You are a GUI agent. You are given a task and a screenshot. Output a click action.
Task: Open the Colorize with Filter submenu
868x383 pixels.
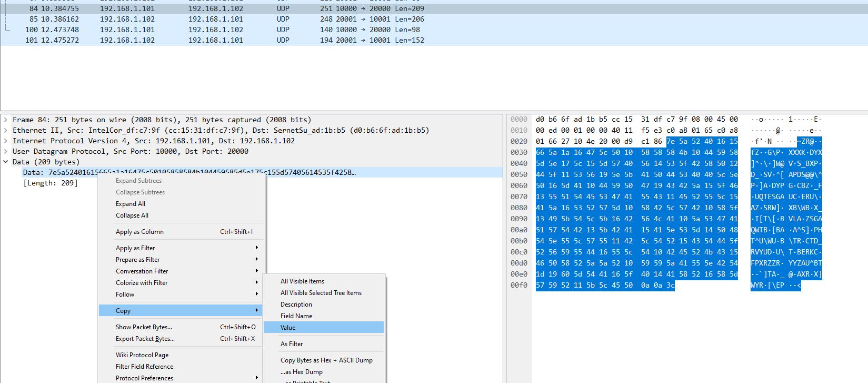[181, 282]
